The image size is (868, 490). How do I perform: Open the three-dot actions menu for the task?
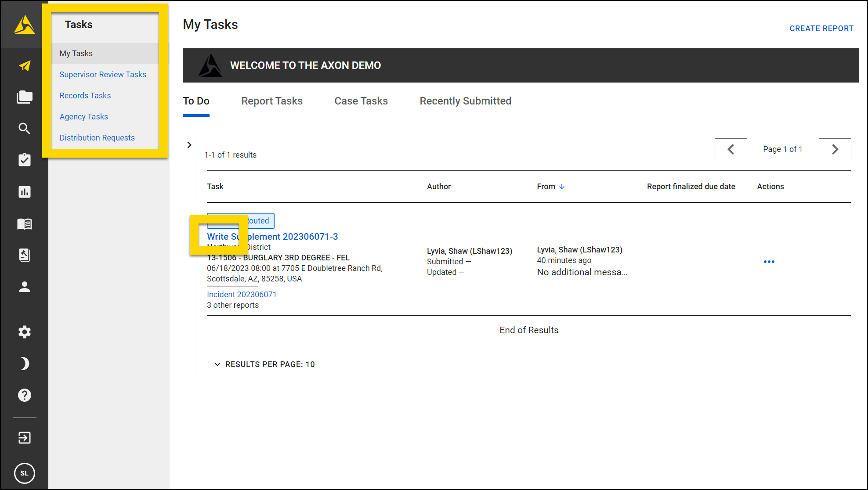(x=769, y=262)
